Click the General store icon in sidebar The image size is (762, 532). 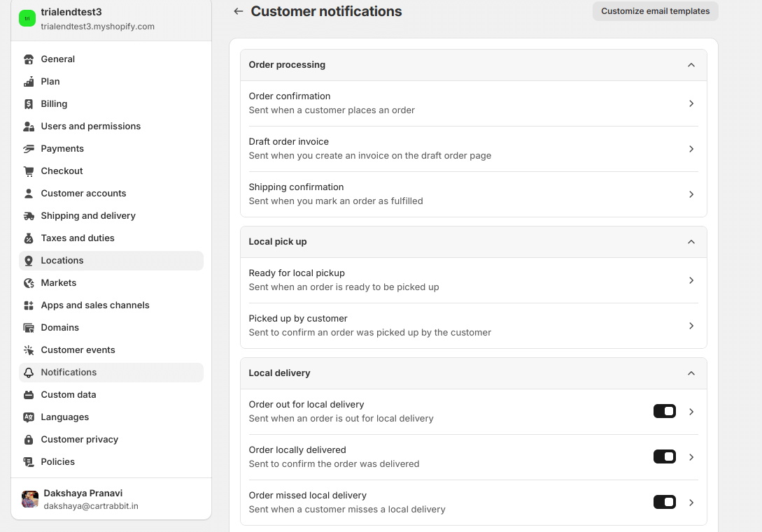tap(29, 59)
